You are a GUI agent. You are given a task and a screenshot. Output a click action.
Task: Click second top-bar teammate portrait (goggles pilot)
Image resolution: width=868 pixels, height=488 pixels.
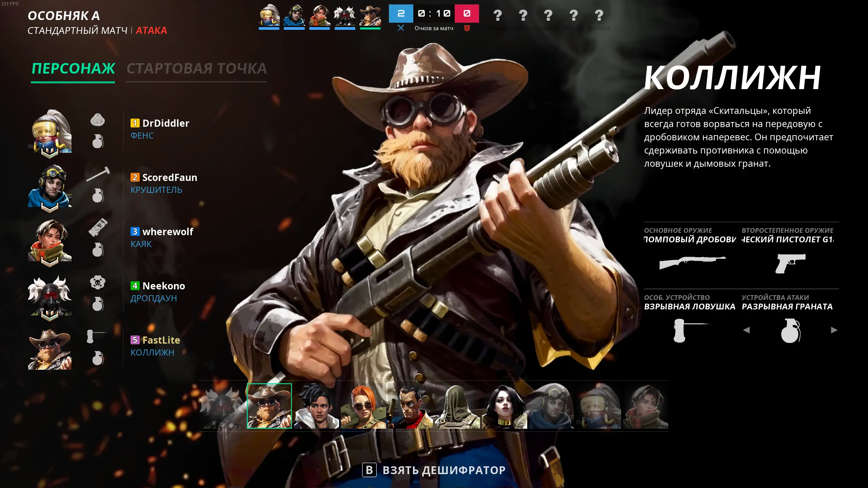294,16
